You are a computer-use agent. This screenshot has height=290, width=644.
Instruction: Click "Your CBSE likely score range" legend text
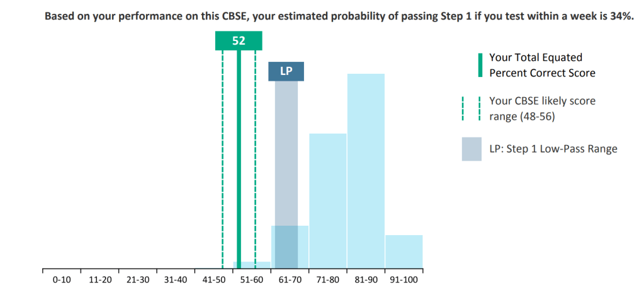tap(541, 108)
